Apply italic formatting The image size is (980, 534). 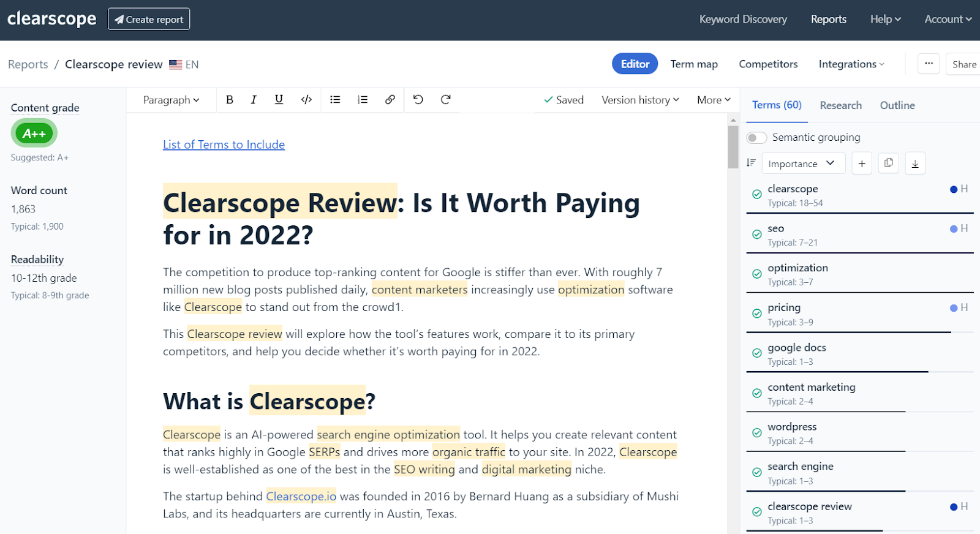tap(254, 100)
